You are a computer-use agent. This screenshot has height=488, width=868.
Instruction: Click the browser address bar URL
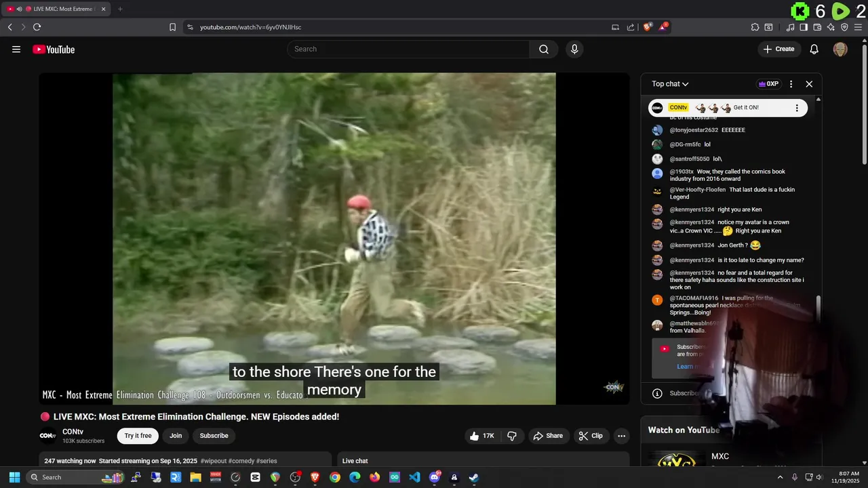pyautogui.click(x=251, y=27)
